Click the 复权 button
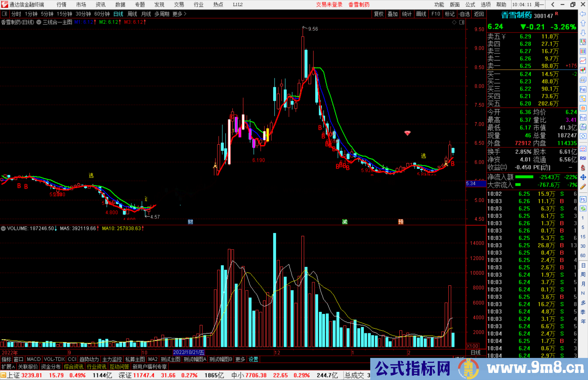Image resolution: width=588 pixels, height=380 pixels. (378, 14)
